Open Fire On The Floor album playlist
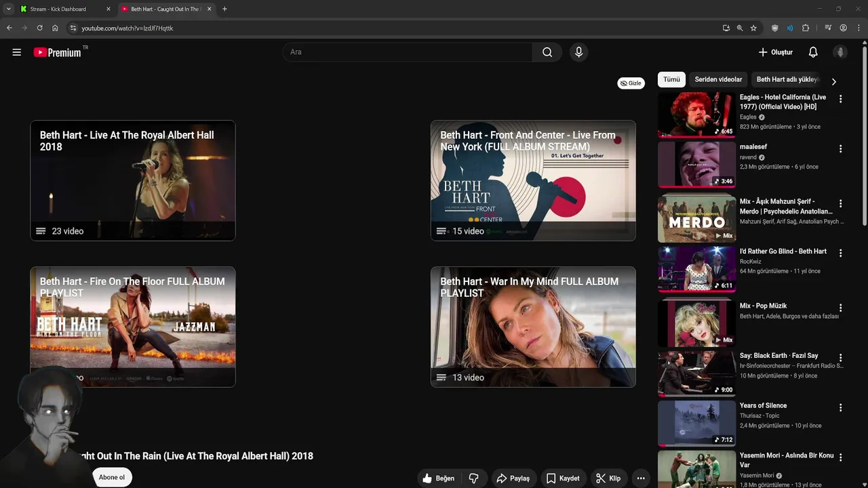This screenshot has width=868, height=488. pos(133,327)
